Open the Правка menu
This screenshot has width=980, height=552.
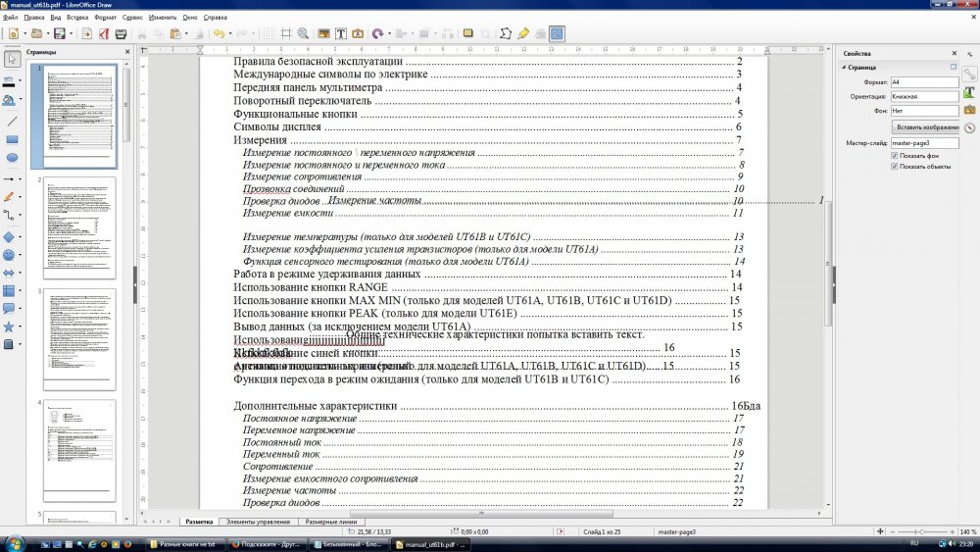(33, 18)
